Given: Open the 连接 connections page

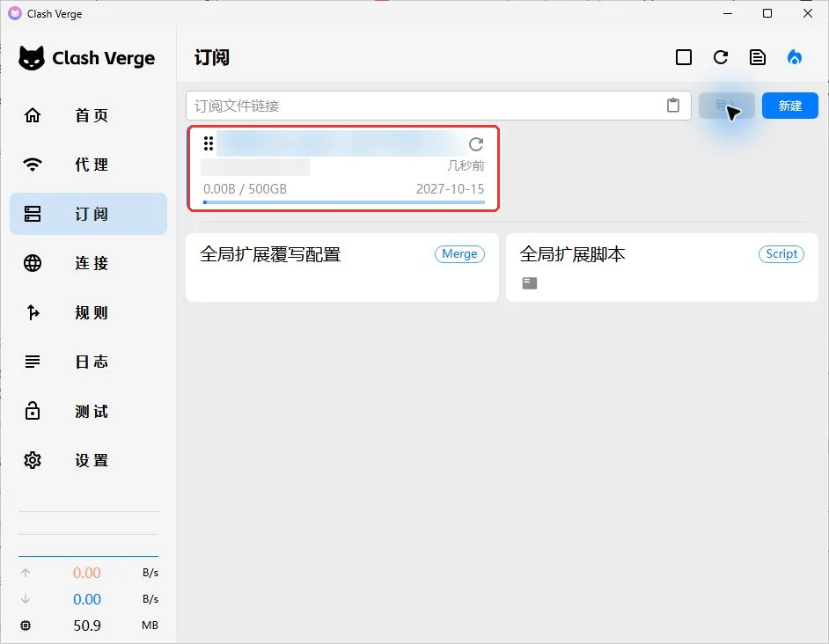Looking at the screenshot, I should click(88, 263).
